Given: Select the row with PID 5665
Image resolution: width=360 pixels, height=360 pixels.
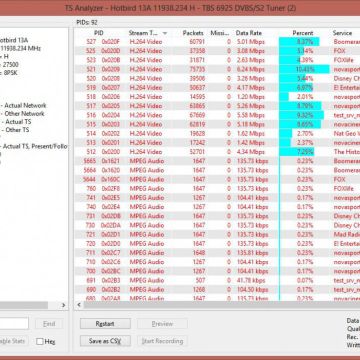Looking at the screenshot, I should (217, 161).
